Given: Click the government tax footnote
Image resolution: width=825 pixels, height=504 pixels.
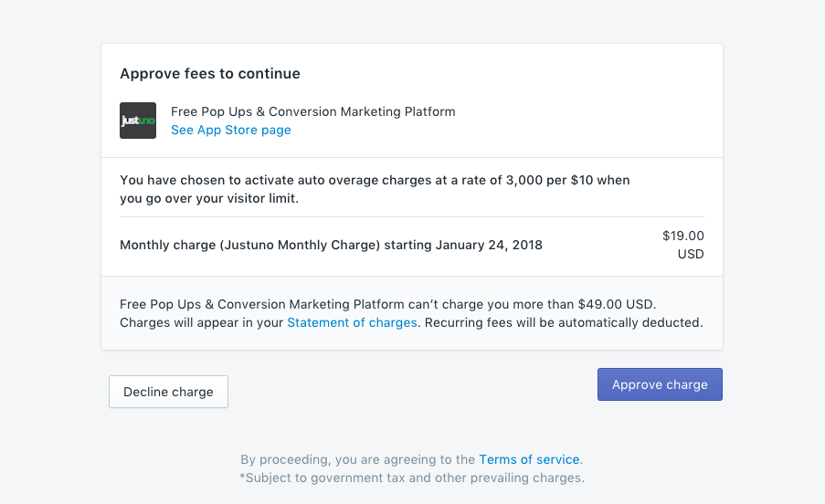Looking at the screenshot, I should 412,478.
